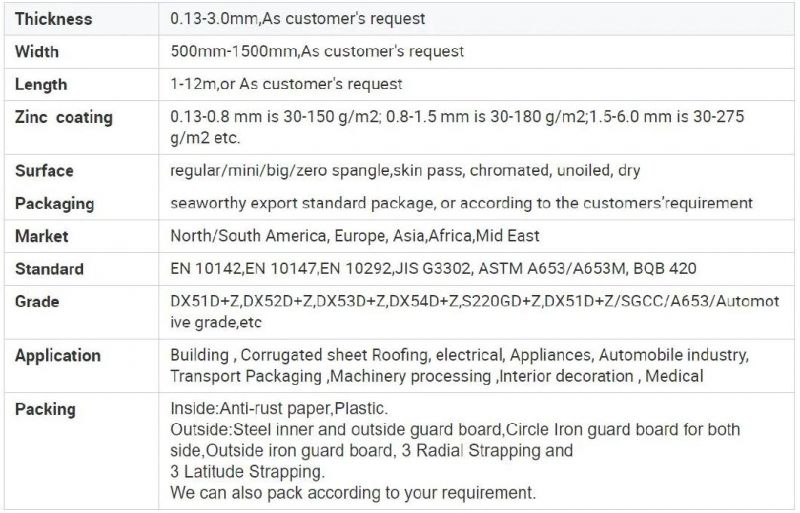Click the Inside:Anti-rust paper,Plastic line
The width and height of the screenshot is (800, 513).
point(279,409)
